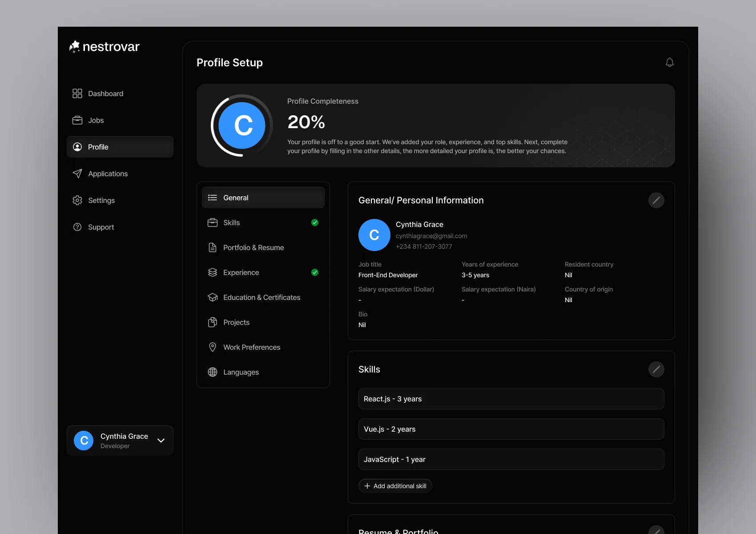This screenshot has width=756, height=534.
Task: Open the Dashboard menu item
Action: [x=120, y=93]
